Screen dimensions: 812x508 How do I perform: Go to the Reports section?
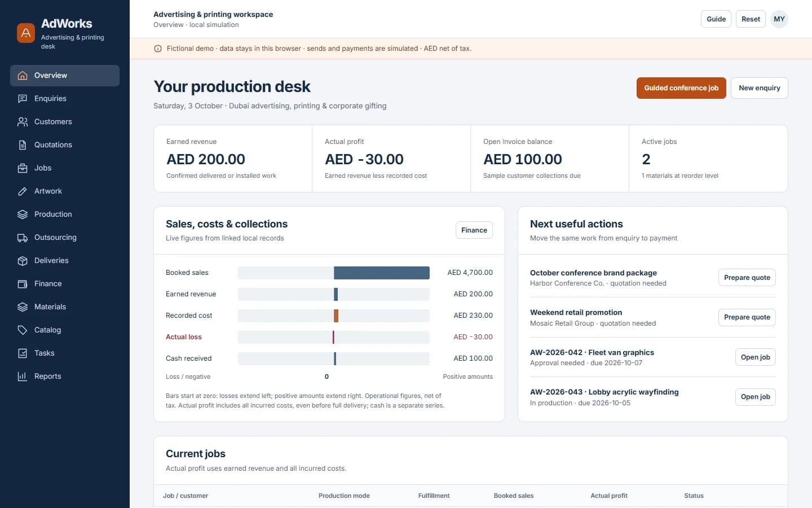pyautogui.click(x=65, y=376)
